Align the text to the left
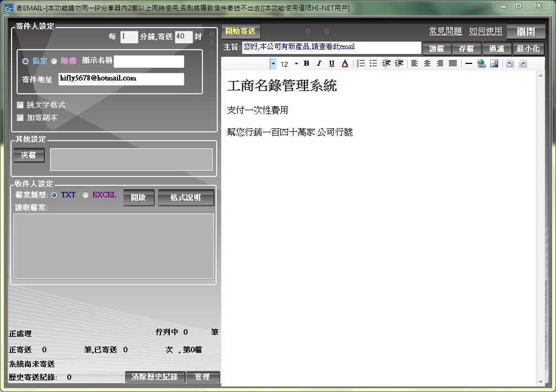 click(x=414, y=63)
